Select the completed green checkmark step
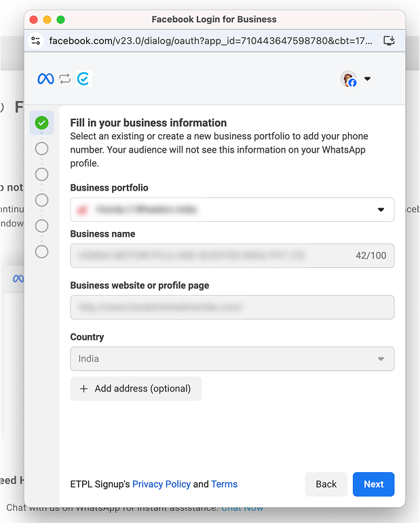The width and height of the screenshot is (420, 523). (42, 123)
